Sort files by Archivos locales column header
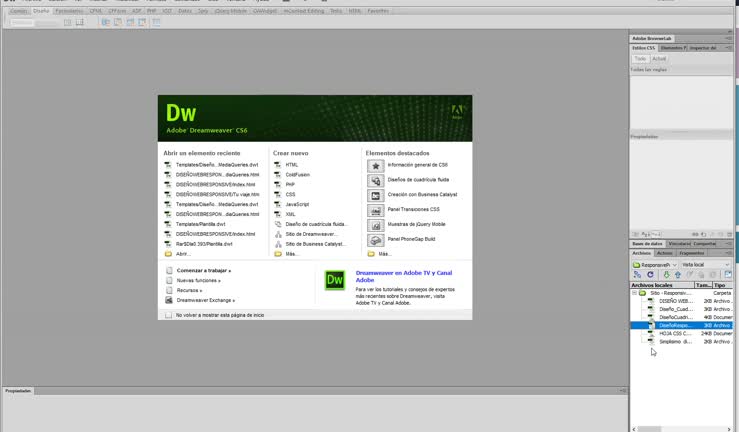Viewport: 739px width, 432px height. pyautogui.click(x=662, y=285)
